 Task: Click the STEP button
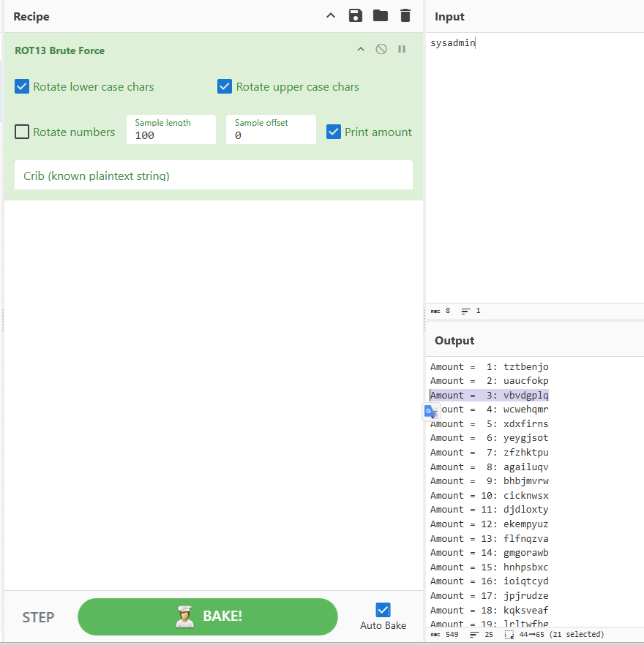38,617
